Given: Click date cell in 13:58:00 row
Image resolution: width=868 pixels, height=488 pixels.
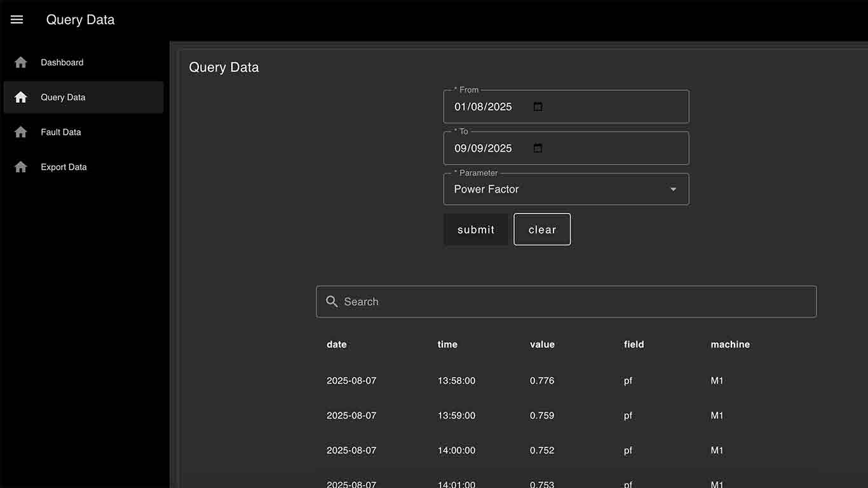Looking at the screenshot, I should point(351,381).
